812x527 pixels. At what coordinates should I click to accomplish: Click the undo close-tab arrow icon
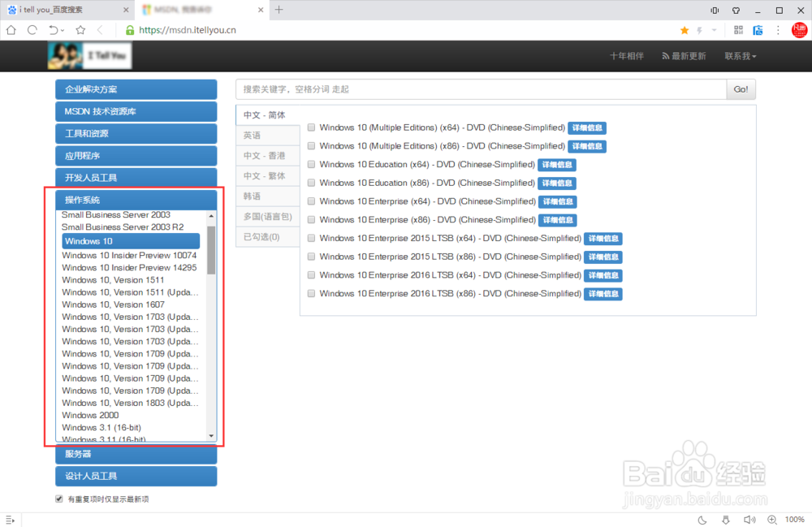(54, 30)
